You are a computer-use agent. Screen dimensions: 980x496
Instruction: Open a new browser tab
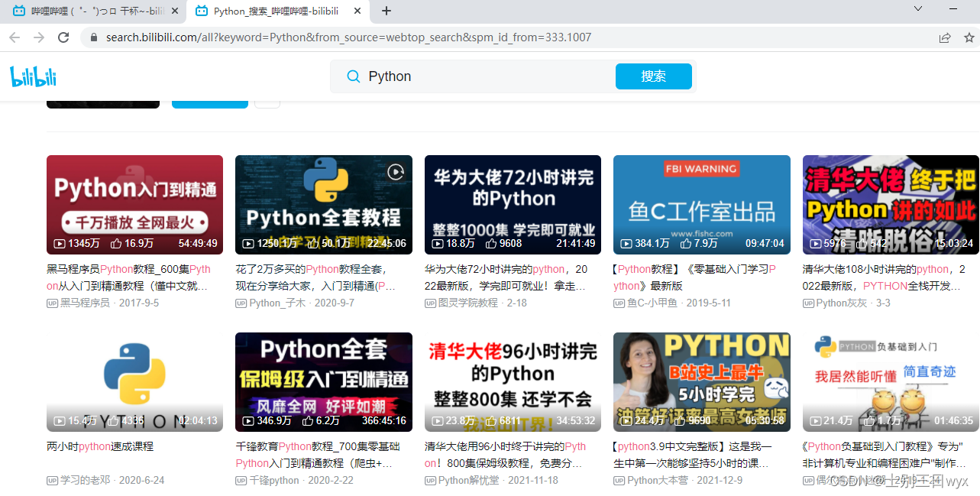click(x=387, y=11)
